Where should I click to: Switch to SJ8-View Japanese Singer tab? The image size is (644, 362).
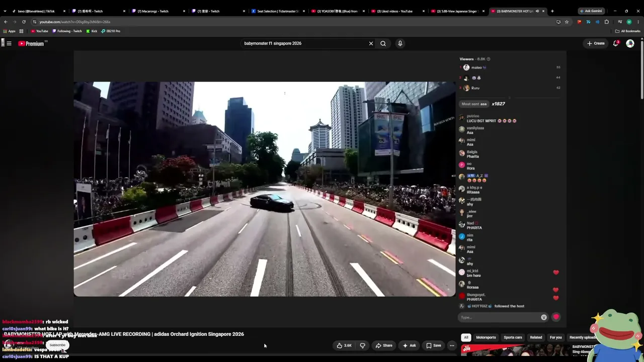(458, 11)
